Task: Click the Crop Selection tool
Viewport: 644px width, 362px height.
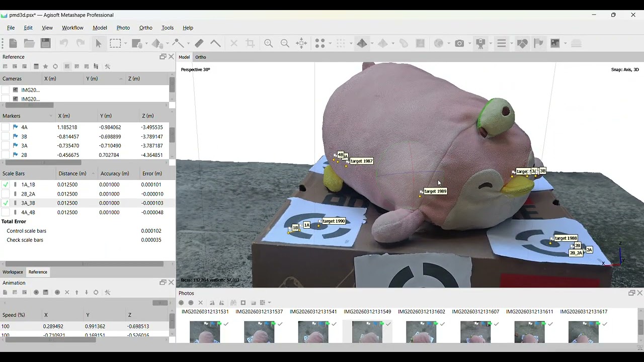Action: click(x=250, y=43)
